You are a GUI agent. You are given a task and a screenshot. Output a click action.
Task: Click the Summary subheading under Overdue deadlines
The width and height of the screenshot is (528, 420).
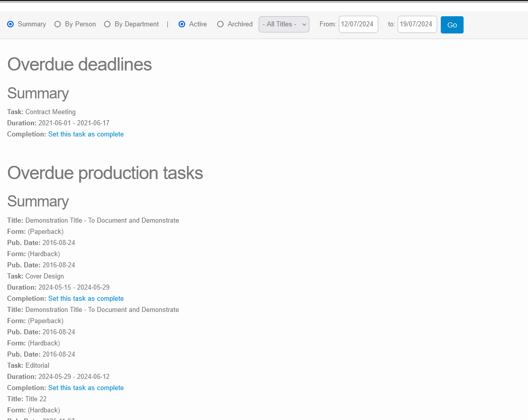[38, 93]
